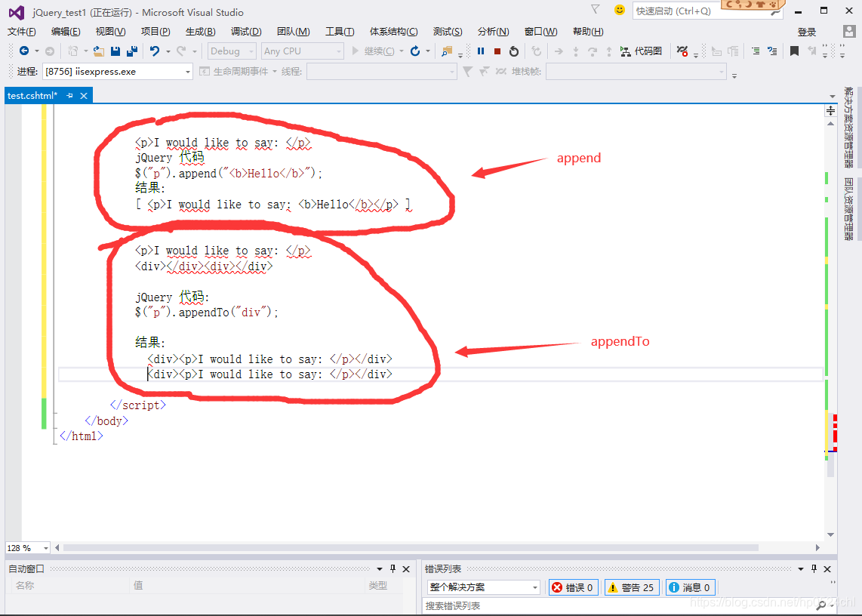862x616 pixels.
Task: Pin the test.cshtml tab
Action: [69, 96]
